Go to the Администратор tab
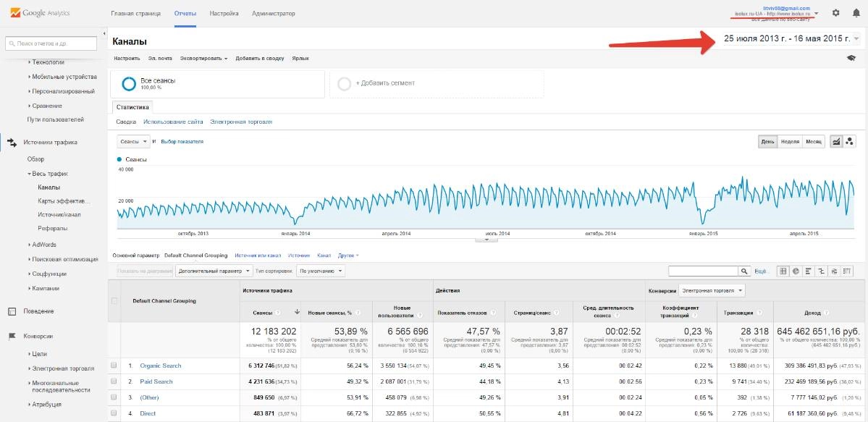Image resolution: width=868 pixels, height=422 pixels. [273, 14]
